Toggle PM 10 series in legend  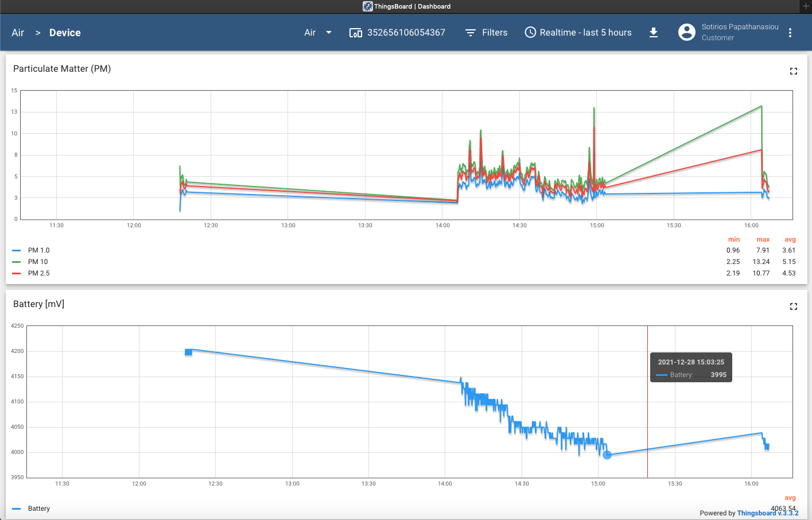click(x=38, y=262)
